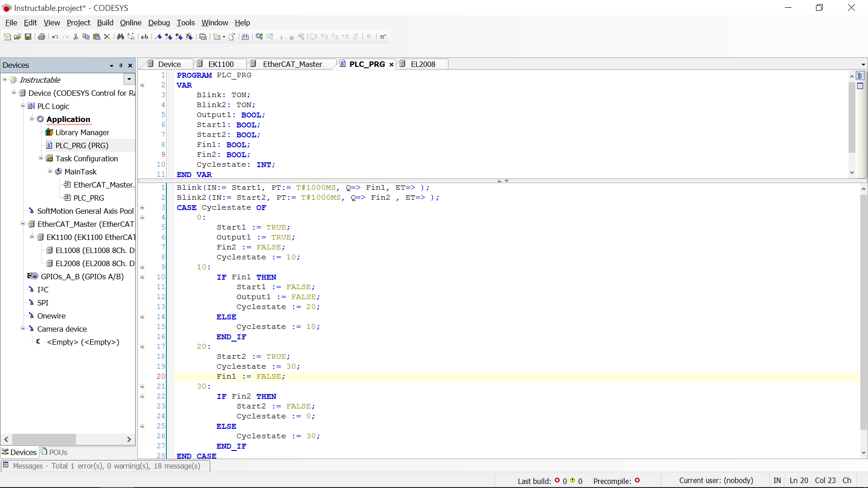Image resolution: width=868 pixels, height=488 pixels.
Task: Click the Build menu item
Action: (x=105, y=23)
